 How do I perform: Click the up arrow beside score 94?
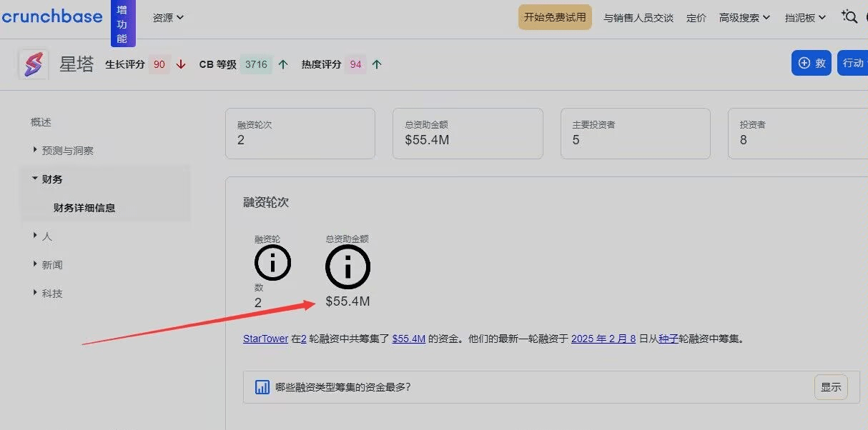click(x=377, y=64)
